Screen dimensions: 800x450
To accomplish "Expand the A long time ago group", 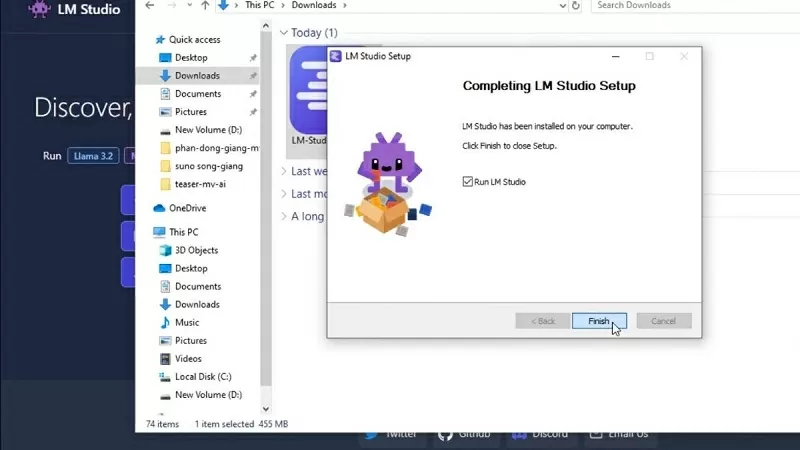I will click(x=284, y=216).
